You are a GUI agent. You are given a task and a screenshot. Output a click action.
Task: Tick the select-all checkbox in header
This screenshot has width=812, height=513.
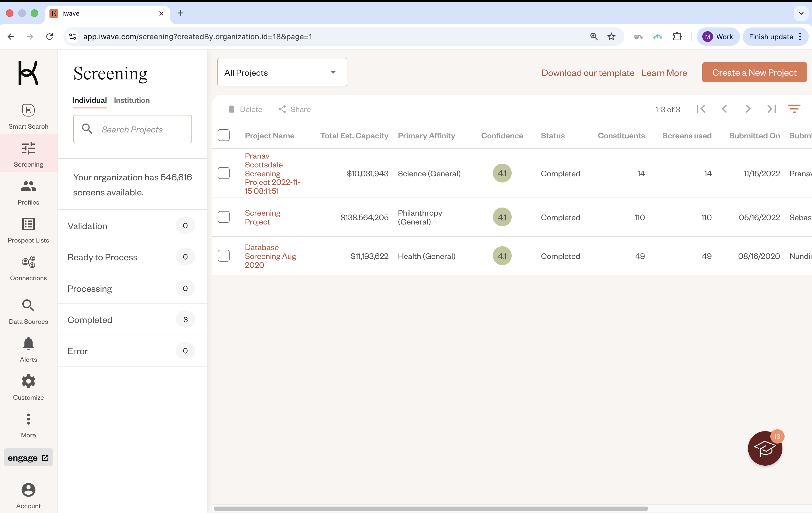[x=224, y=135]
